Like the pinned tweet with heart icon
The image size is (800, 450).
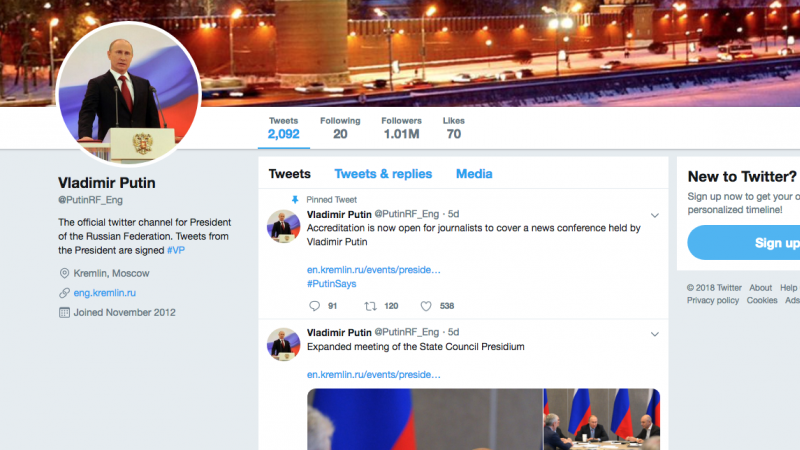[x=426, y=306]
